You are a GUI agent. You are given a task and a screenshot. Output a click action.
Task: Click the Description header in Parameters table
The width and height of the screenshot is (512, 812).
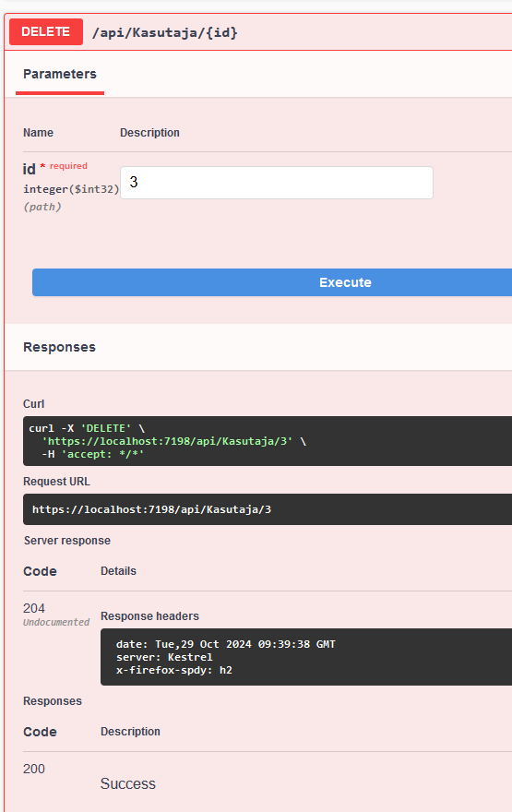(149, 133)
